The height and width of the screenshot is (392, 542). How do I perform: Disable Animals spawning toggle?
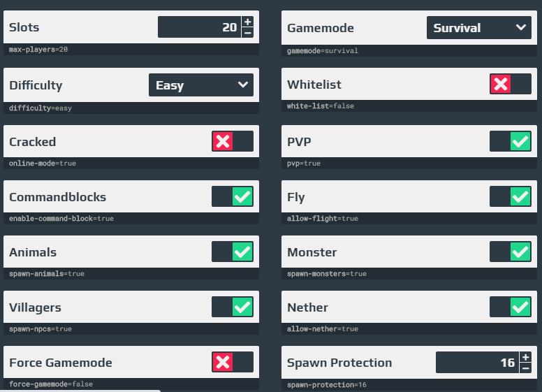[x=233, y=252]
